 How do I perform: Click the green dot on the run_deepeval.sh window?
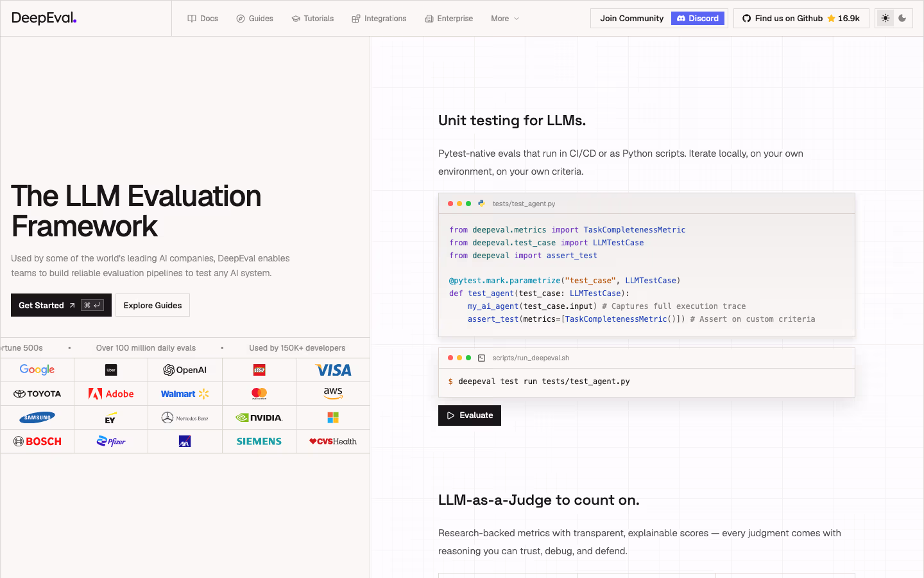click(x=468, y=358)
